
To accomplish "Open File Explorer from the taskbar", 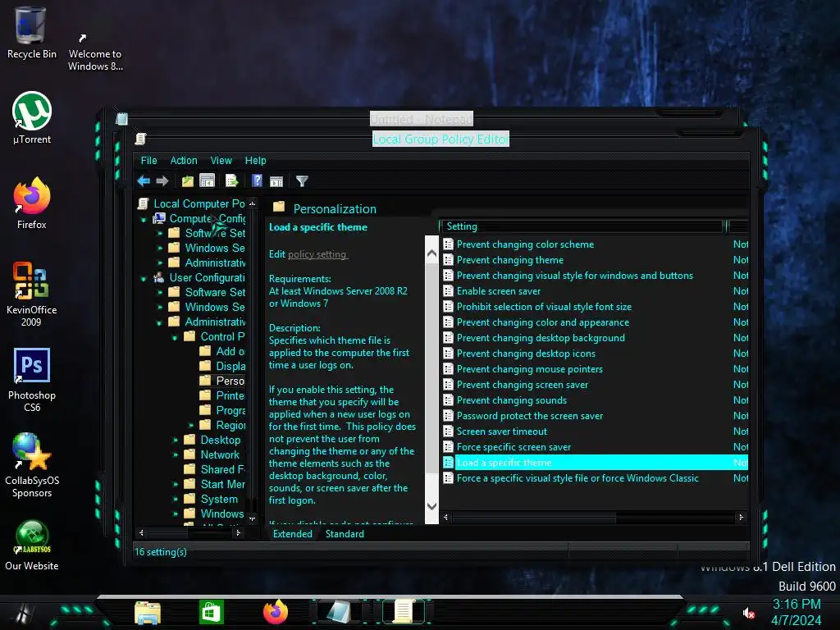I will [x=148, y=612].
